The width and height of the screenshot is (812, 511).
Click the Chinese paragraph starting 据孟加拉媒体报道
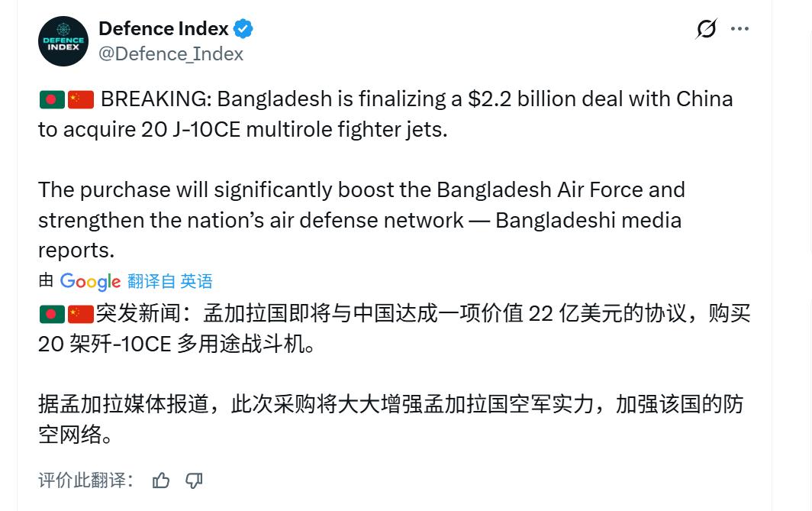pos(389,419)
